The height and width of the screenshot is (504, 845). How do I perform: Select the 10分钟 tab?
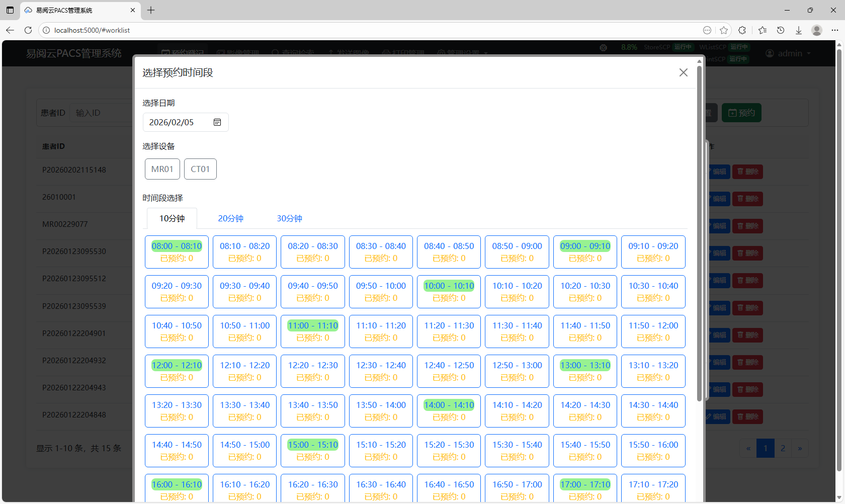tap(172, 218)
